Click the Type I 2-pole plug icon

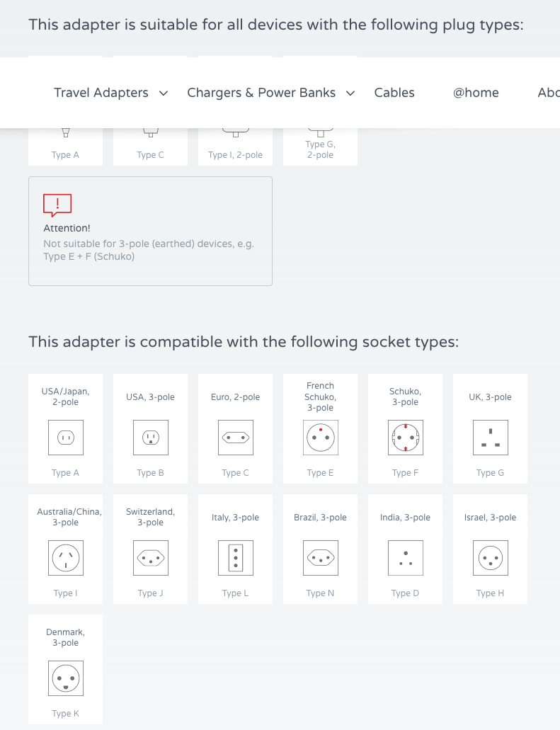pyautogui.click(x=236, y=132)
